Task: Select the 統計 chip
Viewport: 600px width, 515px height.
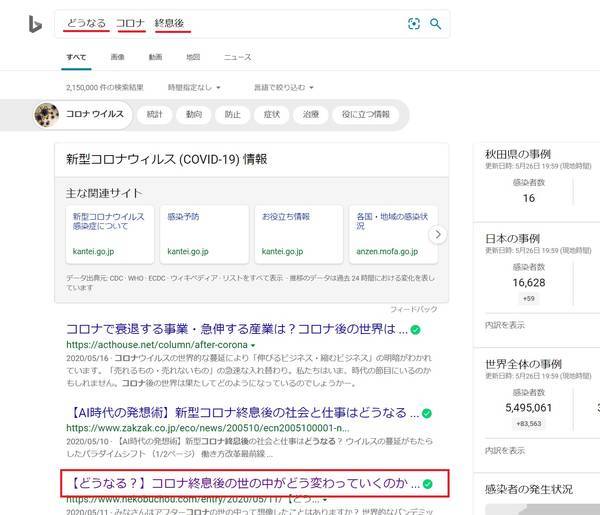Action: [x=155, y=114]
